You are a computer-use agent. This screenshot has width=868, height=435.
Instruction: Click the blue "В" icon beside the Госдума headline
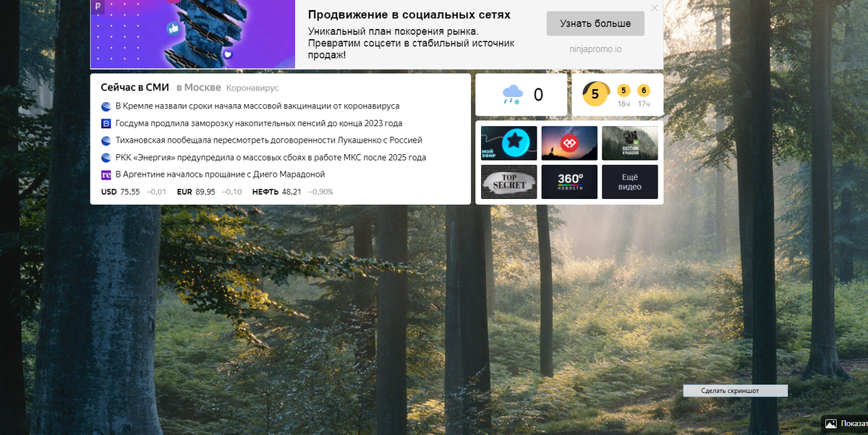(x=106, y=122)
